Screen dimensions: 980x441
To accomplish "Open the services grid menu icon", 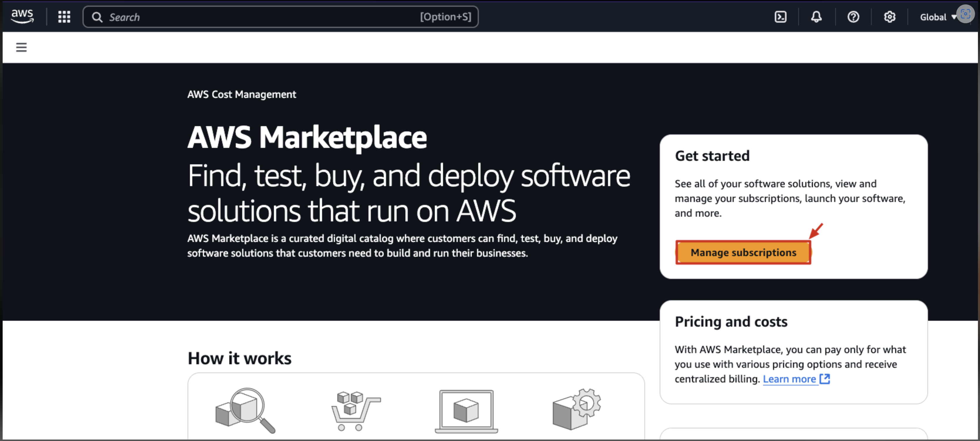I will [64, 17].
